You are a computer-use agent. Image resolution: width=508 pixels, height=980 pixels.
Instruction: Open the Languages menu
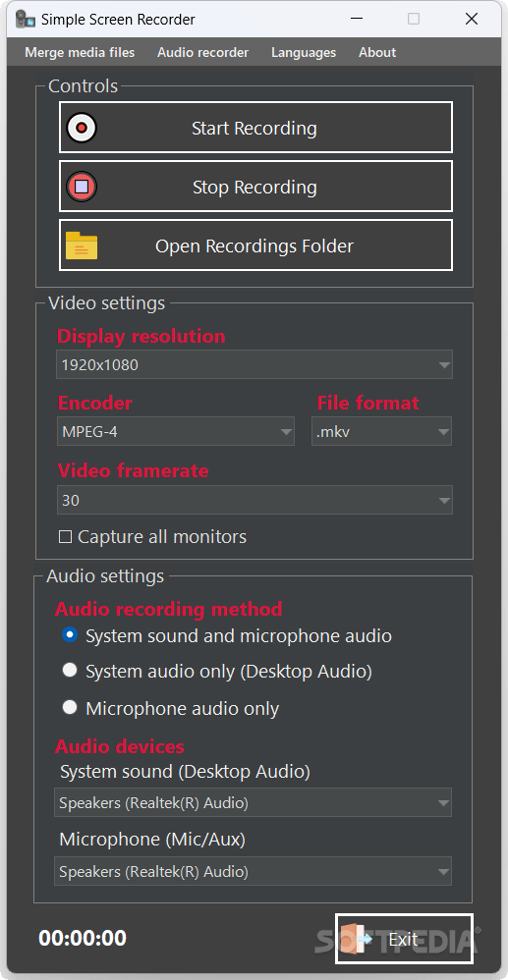coord(304,52)
